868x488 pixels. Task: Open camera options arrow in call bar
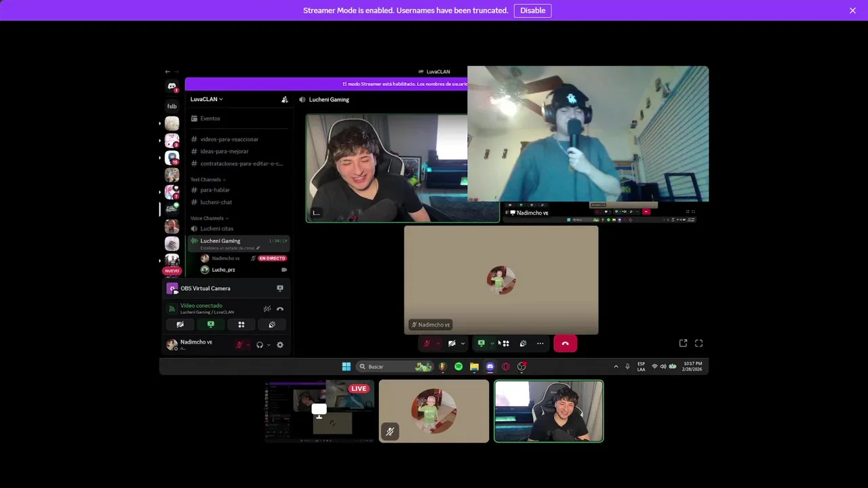pos(463,344)
